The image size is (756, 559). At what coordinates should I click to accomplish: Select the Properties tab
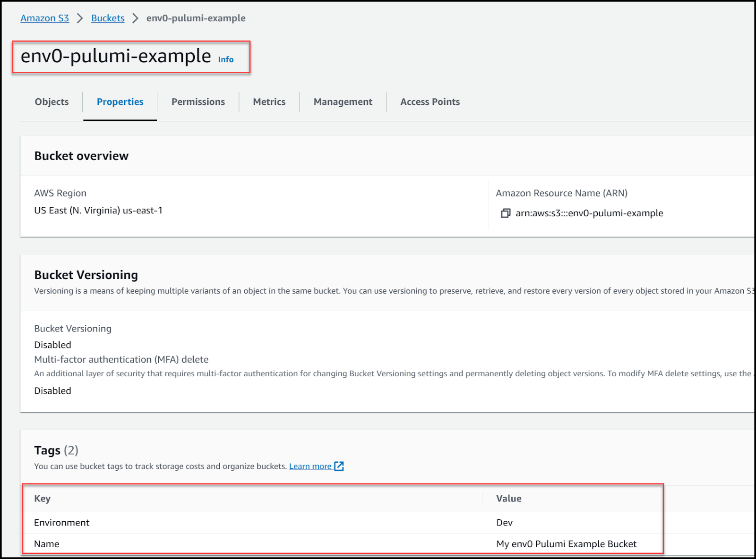[x=120, y=102]
